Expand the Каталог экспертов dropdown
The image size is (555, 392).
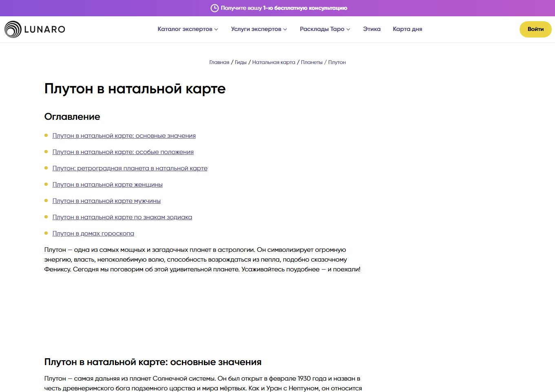(x=188, y=29)
